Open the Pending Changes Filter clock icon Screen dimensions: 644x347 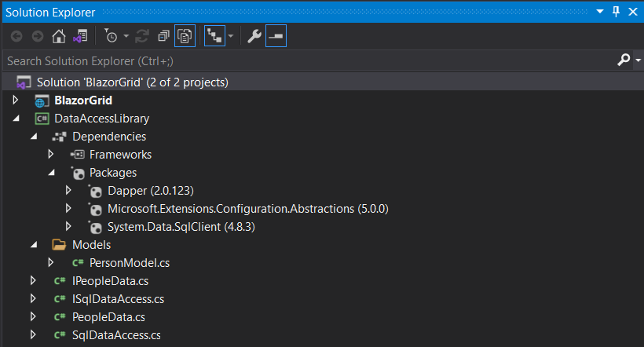coord(110,36)
